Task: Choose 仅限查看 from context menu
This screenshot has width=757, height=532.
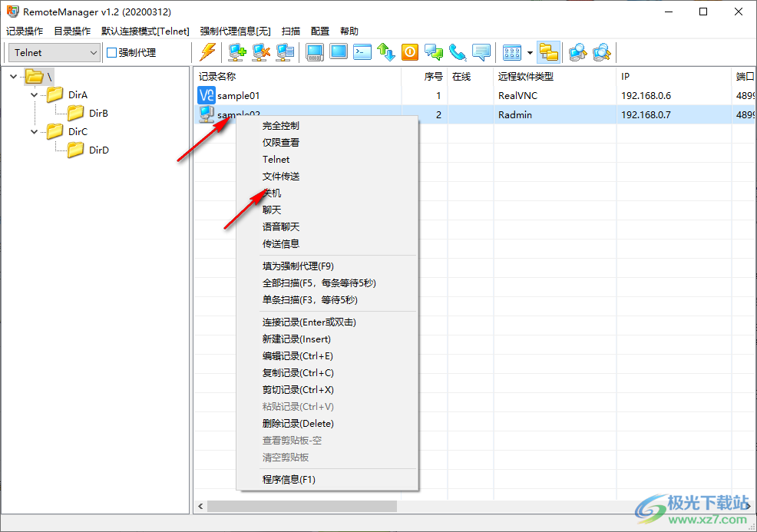Action: (x=327, y=143)
